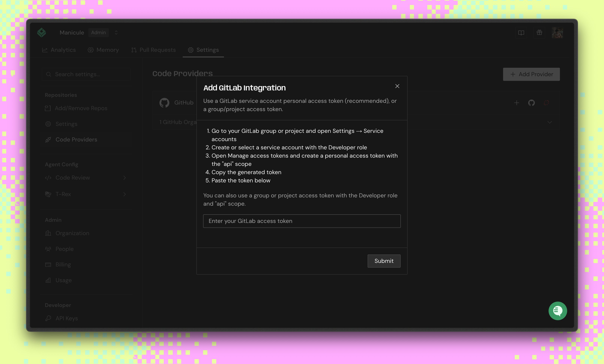The width and height of the screenshot is (604, 364).
Task: Click the Memory brain icon
Action: pyautogui.click(x=90, y=50)
